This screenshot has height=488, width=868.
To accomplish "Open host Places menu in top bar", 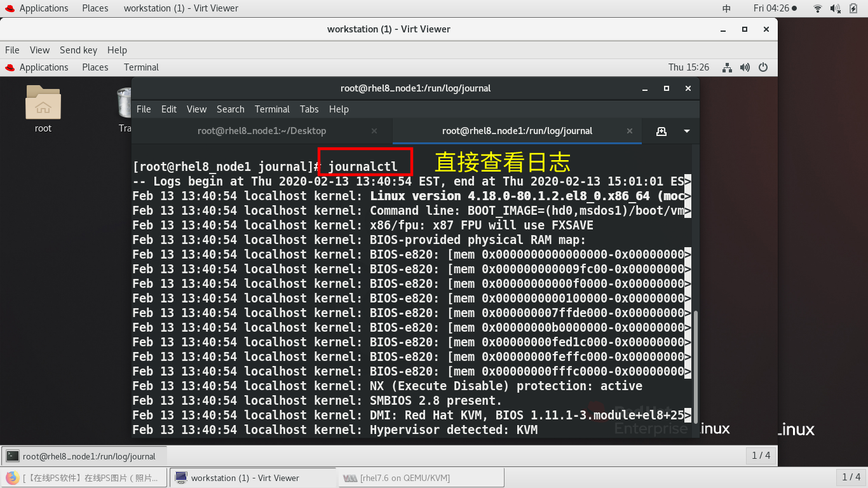I will click(95, 8).
